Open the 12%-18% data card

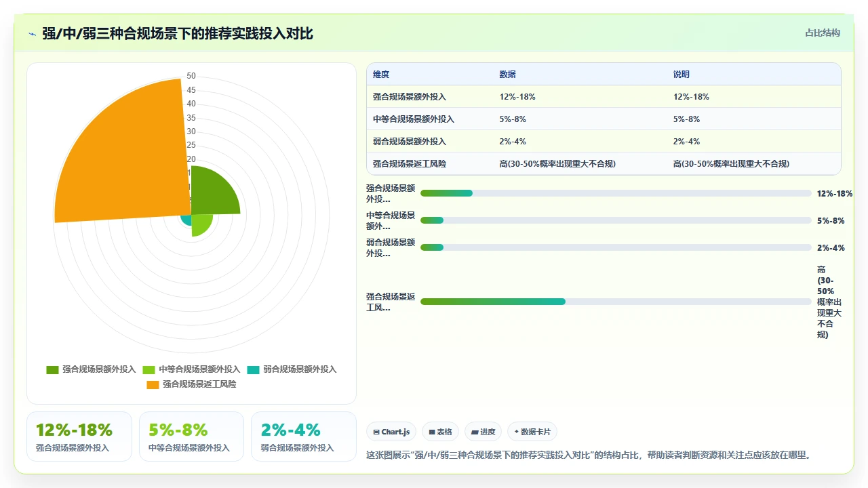(79, 436)
